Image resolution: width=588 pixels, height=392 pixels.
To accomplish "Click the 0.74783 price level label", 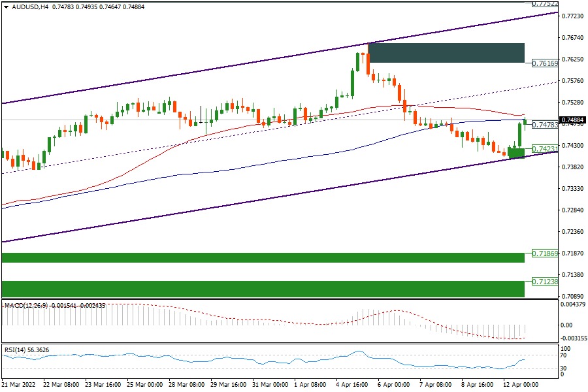I will click(x=544, y=125).
